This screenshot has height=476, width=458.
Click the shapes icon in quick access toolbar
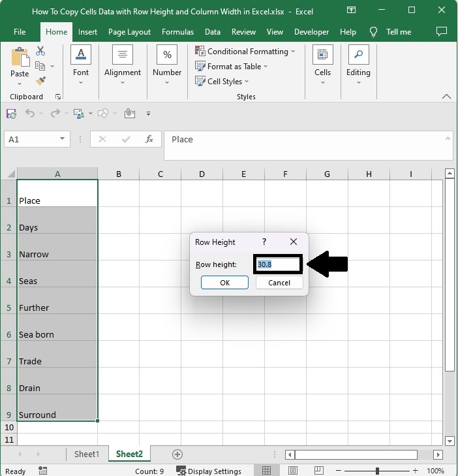point(103,113)
